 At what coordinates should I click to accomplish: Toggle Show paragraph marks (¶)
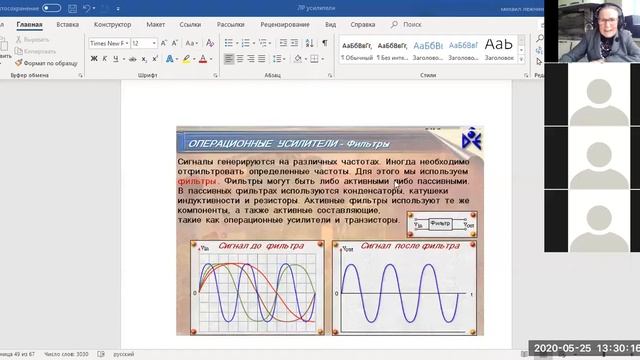pos(325,43)
